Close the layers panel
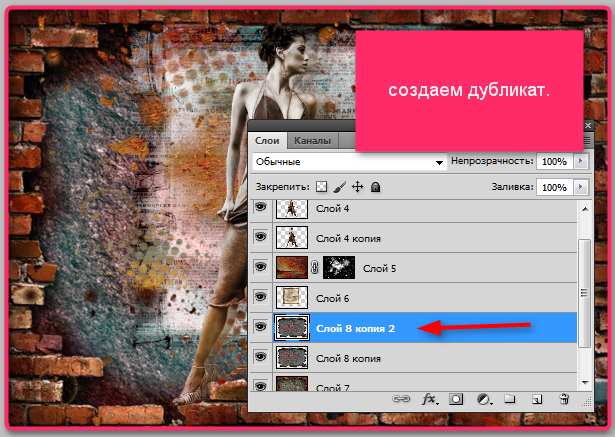615x437 pixels. pyautogui.click(x=588, y=126)
